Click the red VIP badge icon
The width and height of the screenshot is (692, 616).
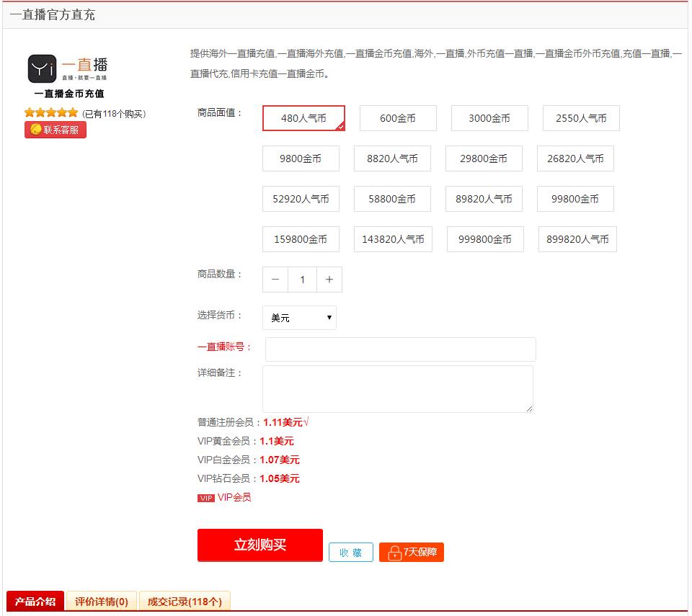click(x=205, y=498)
